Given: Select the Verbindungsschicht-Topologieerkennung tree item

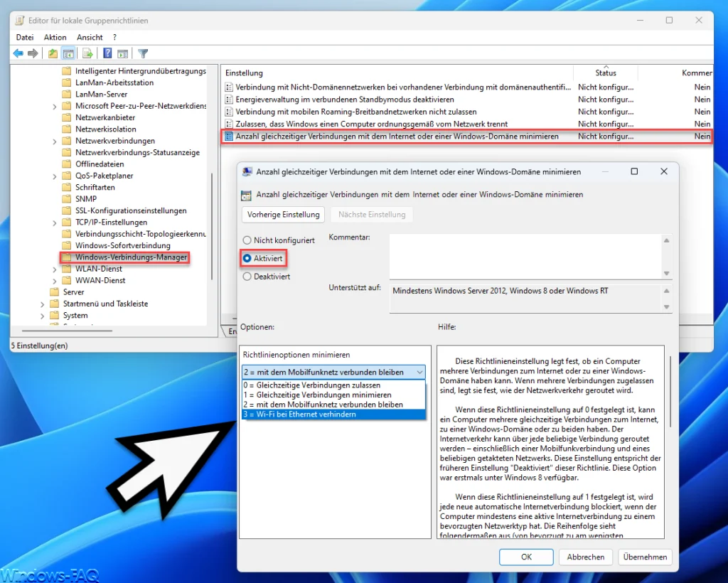Looking at the screenshot, I should pyautogui.click(x=141, y=233).
